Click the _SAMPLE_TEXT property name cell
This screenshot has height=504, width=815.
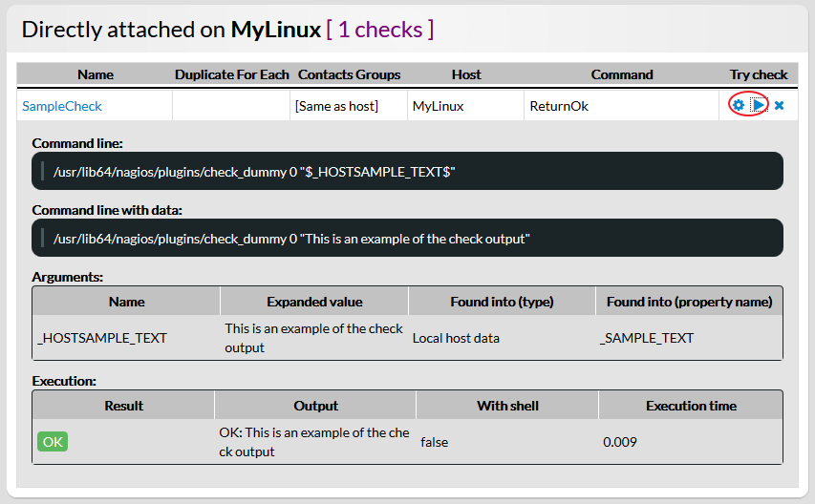647,338
